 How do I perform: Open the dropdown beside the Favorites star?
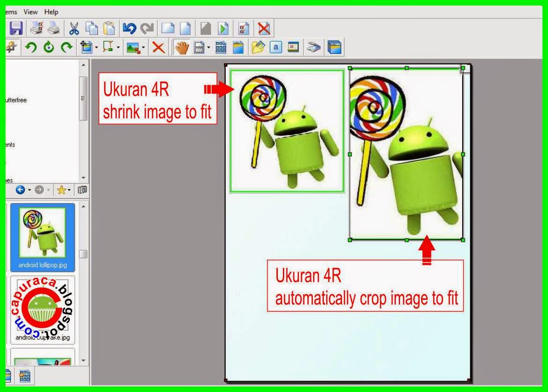point(69,190)
